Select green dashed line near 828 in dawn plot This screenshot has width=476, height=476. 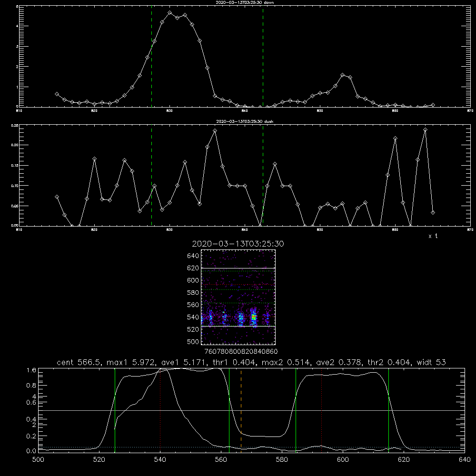tap(151, 57)
